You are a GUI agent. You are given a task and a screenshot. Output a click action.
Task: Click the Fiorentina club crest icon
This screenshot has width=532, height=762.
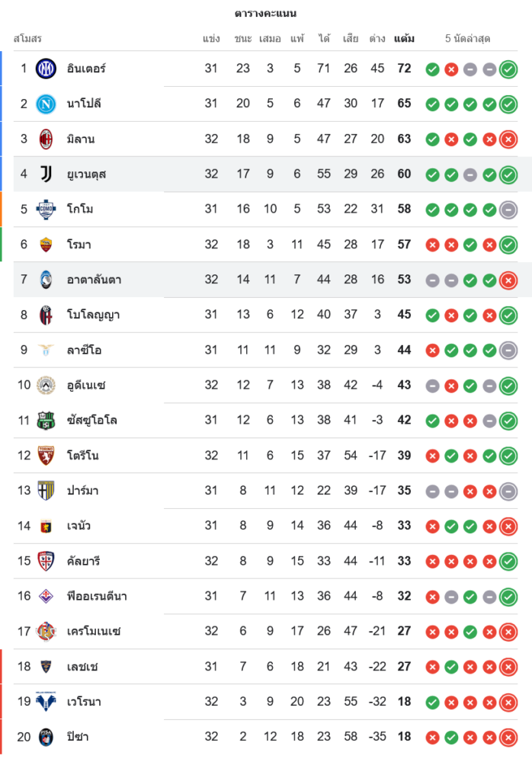click(46, 596)
